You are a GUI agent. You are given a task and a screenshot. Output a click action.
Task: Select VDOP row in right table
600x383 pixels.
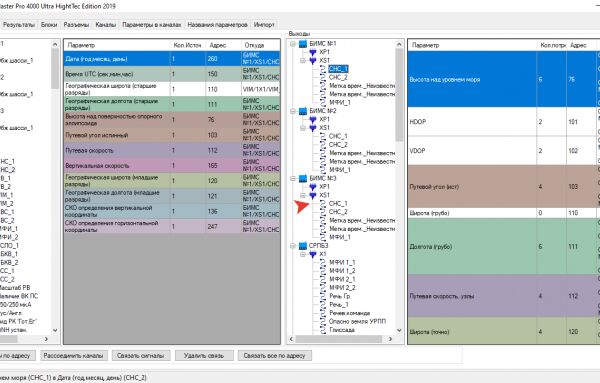pos(504,151)
